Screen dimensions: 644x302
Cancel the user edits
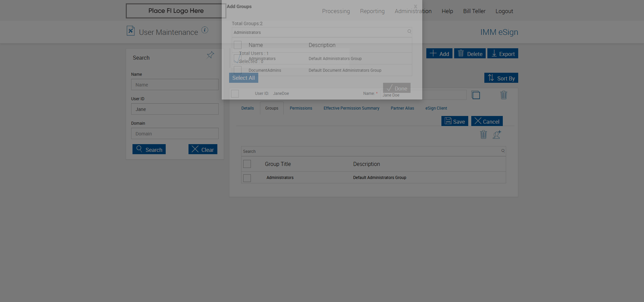(x=487, y=121)
